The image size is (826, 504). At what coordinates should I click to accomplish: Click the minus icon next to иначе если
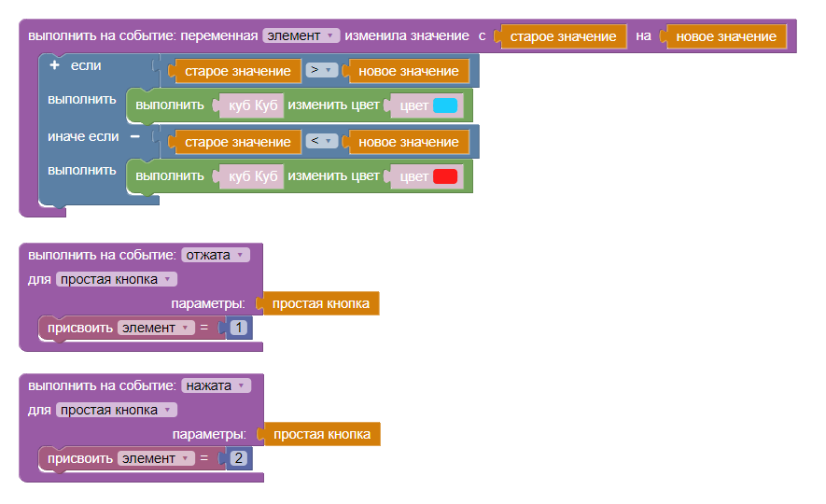pos(134,136)
